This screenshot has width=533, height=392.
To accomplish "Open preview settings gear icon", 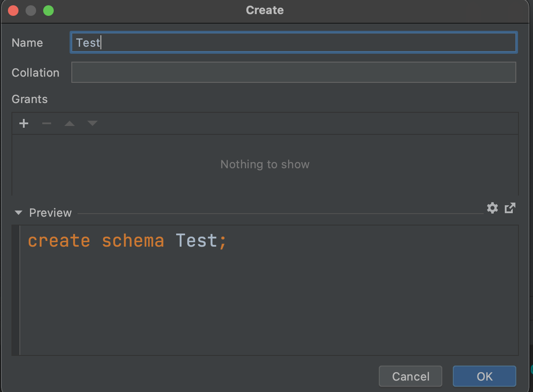I will tap(492, 208).
